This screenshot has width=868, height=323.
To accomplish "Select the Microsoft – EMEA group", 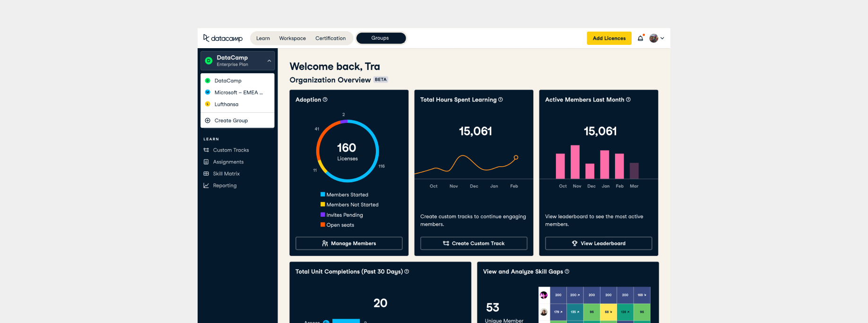I will coord(237,93).
